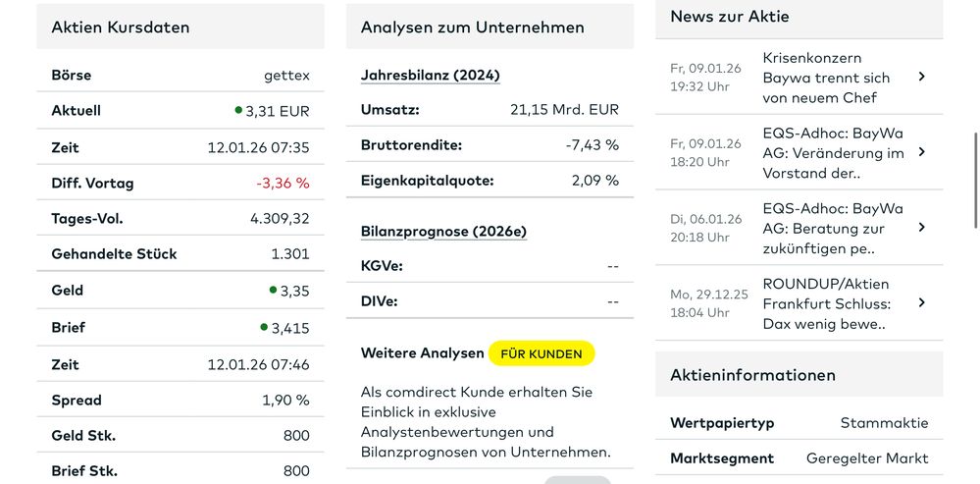This screenshot has width=980, height=484.
Task: Click the Aktieninformationen section header
Action: [752, 374]
